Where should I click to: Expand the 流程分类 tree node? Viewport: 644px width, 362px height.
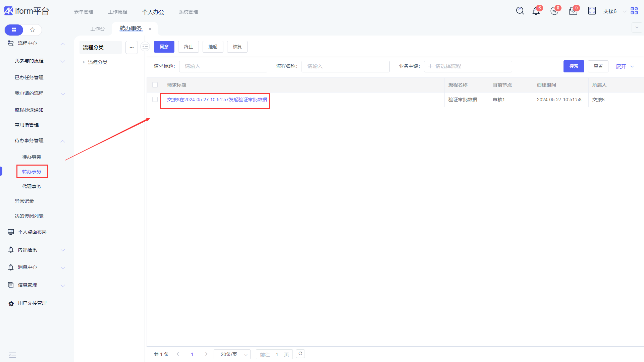click(x=84, y=62)
